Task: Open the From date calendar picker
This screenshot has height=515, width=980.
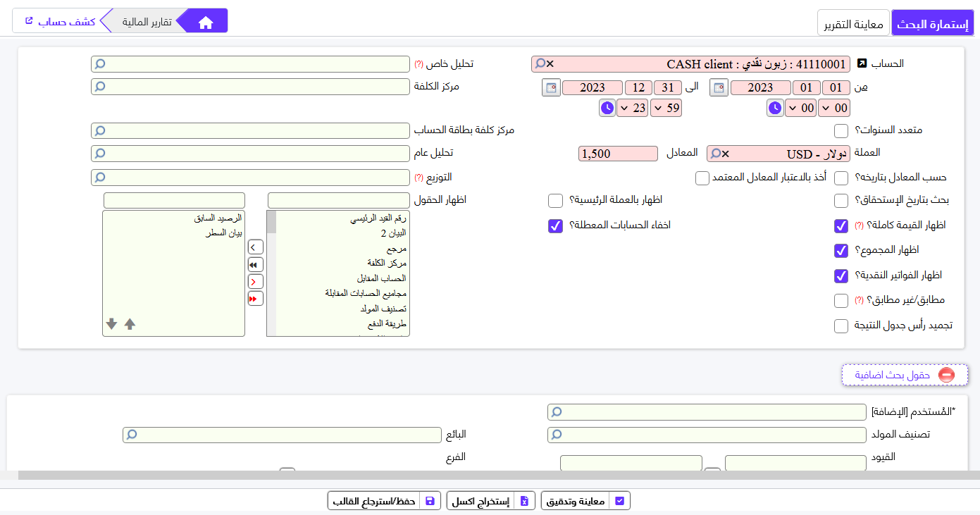Action: (719, 88)
